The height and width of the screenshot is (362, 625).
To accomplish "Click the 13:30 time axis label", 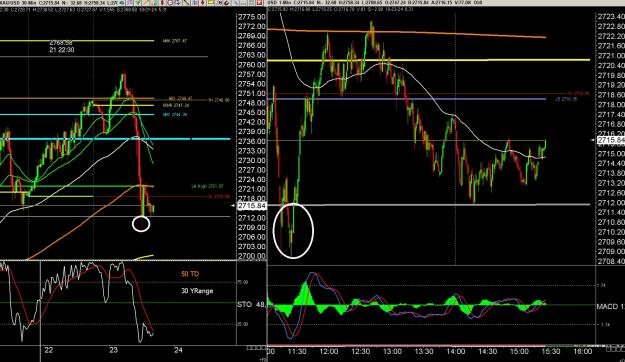I will point(424,351).
